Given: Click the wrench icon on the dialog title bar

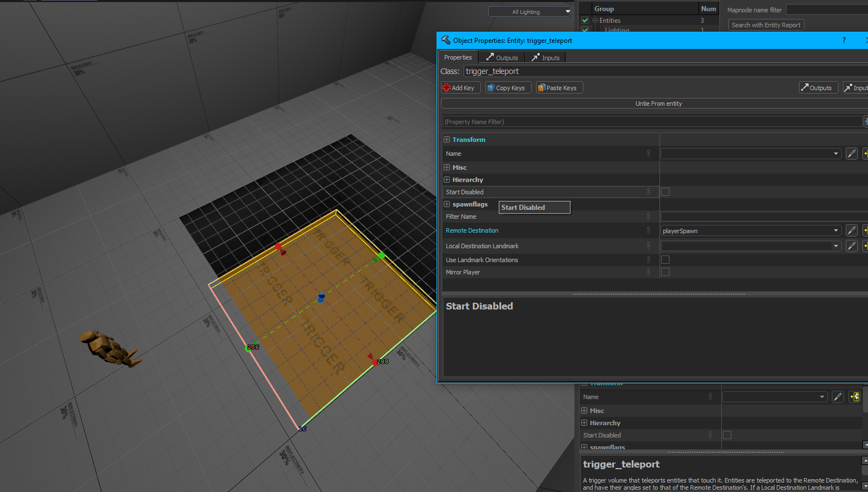Looking at the screenshot, I should tap(445, 40).
